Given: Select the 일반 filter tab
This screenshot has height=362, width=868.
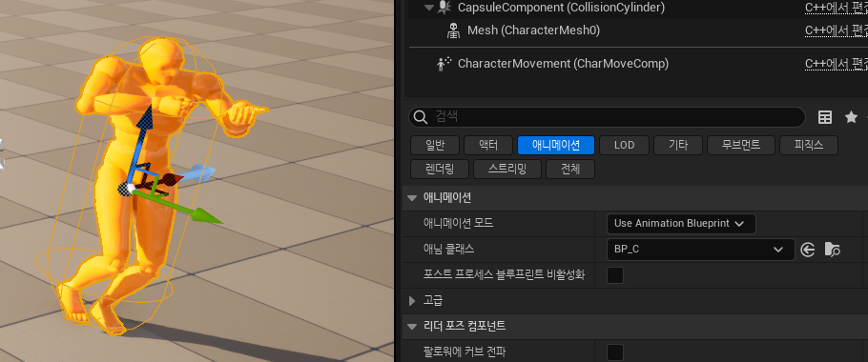Looking at the screenshot, I should (435, 146).
